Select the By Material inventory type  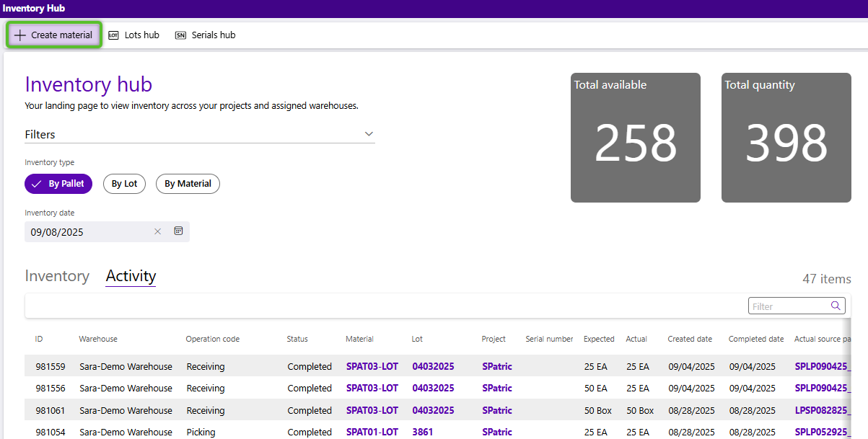tap(188, 184)
